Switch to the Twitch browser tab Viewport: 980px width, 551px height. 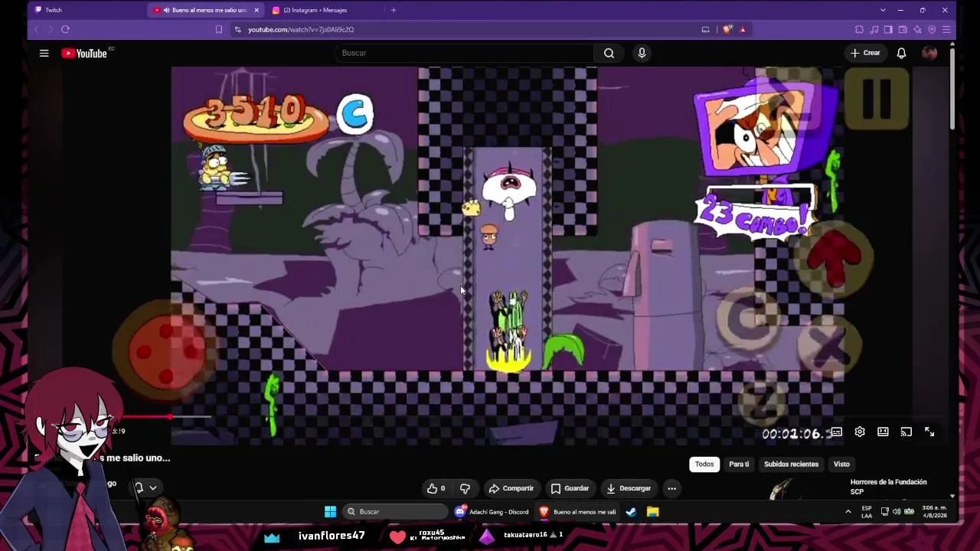[87, 10]
